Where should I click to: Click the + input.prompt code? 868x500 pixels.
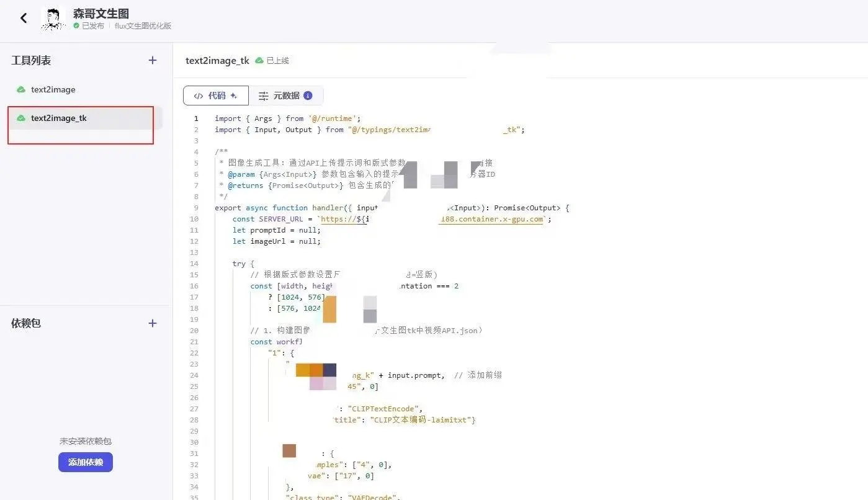tap(411, 375)
